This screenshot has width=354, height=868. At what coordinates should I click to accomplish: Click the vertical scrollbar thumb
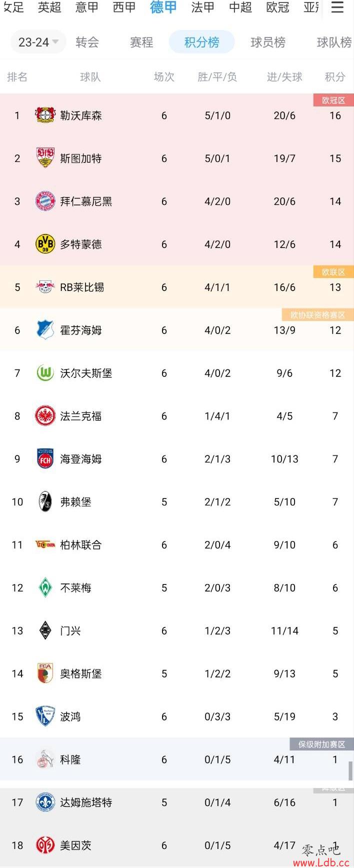tap(351, 770)
